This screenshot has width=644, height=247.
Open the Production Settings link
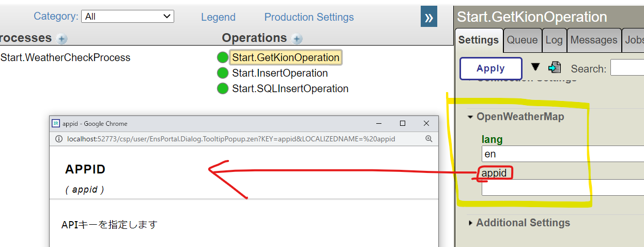[x=309, y=17]
